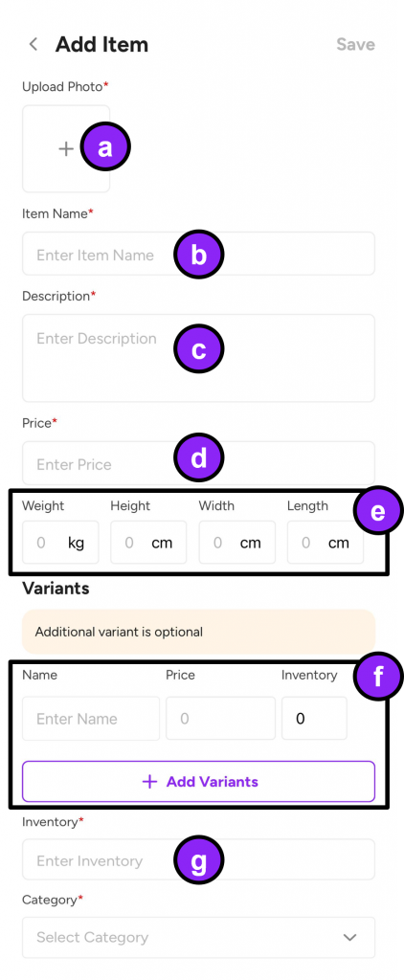Click the Add Variants button
This screenshot has width=404, height=980.
(x=198, y=781)
